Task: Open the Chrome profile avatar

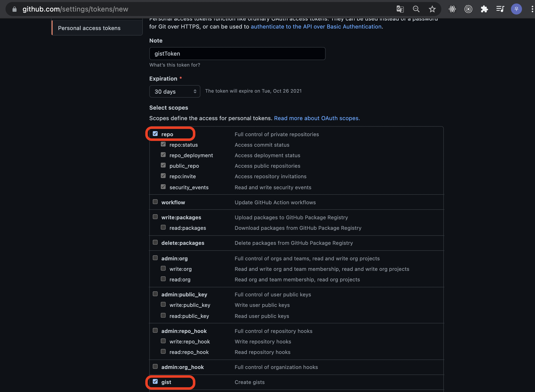Action: point(516,9)
